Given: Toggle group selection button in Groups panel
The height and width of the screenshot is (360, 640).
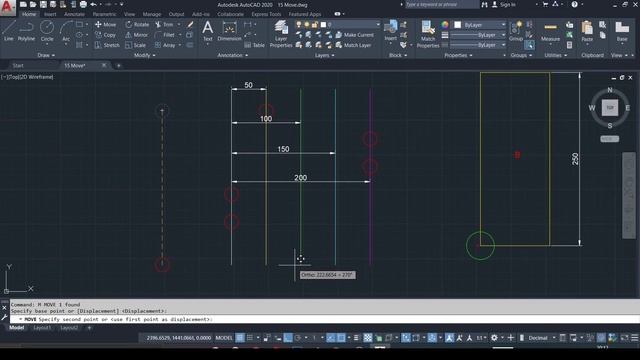Looking at the screenshot, I should (529, 45).
